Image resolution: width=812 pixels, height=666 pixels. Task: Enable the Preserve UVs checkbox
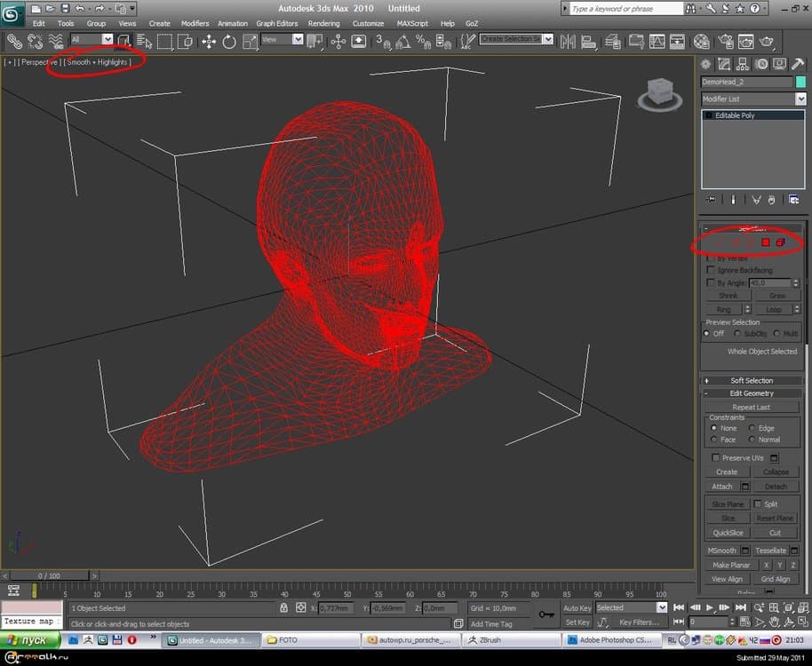(716, 457)
